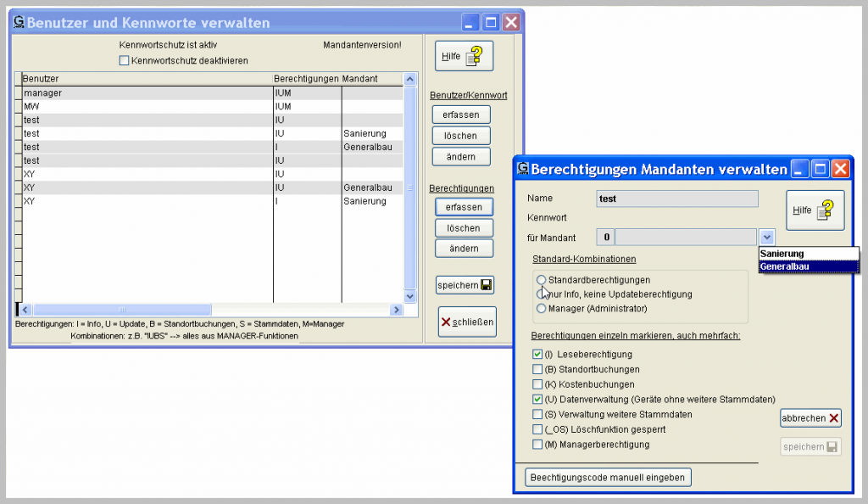
Task: Click Hilfe button in user management window
Action: pos(463,56)
